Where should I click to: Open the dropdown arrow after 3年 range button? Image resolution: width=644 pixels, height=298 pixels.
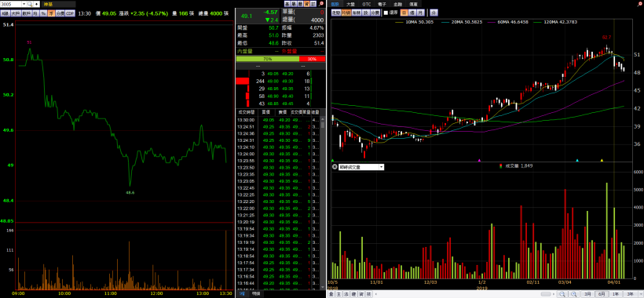(641, 294)
